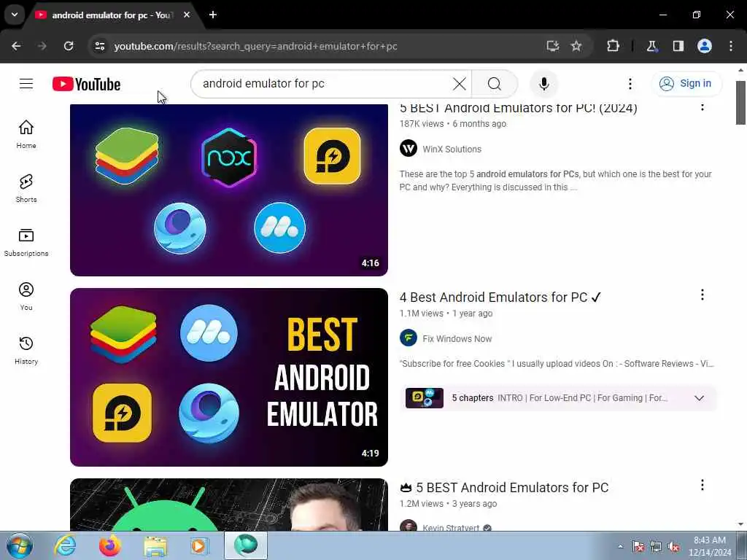Open the BEST ANDROID EMULATOR thumbnail
This screenshot has height=560, width=747.
click(x=228, y=377)
